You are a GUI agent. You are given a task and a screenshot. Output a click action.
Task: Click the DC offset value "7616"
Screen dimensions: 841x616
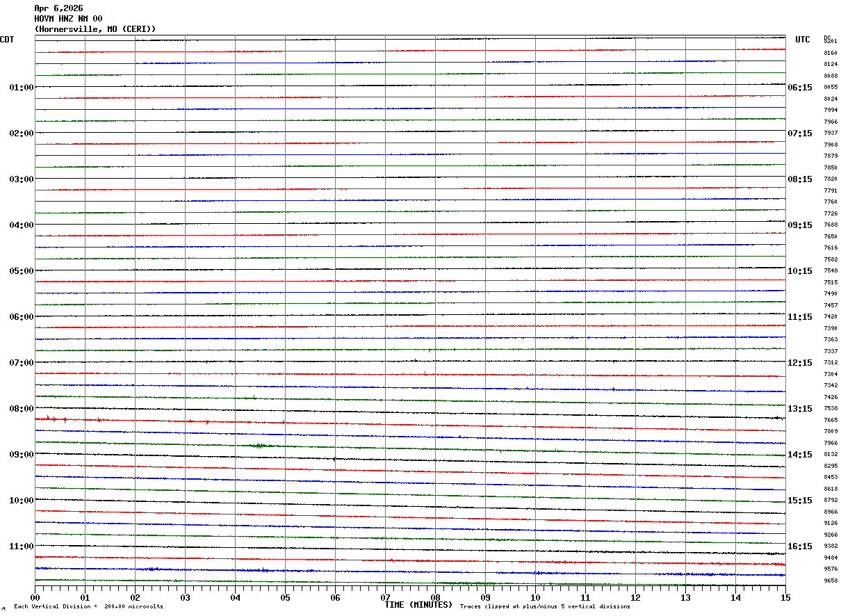(x=831, y=248)
